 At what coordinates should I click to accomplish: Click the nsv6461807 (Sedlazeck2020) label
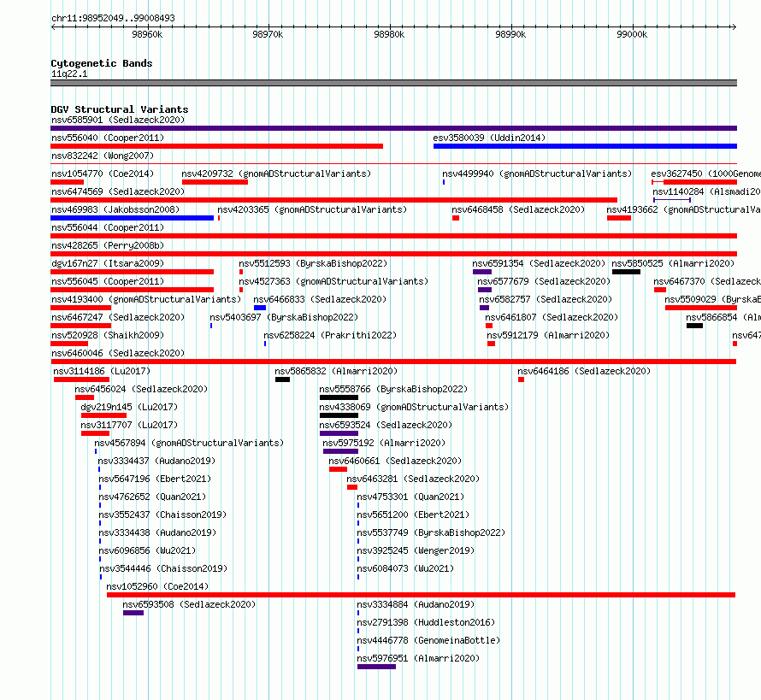pyautogui.click(x=552, y=317)
